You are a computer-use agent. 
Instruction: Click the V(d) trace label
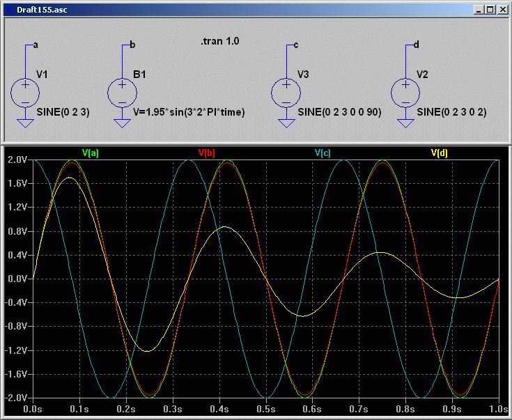pos(439,153)
